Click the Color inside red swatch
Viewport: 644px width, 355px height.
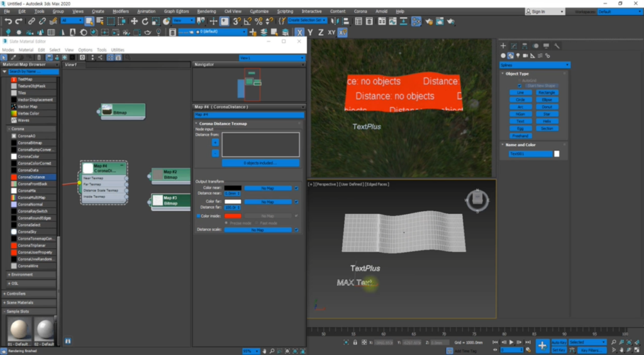(233, 216)
